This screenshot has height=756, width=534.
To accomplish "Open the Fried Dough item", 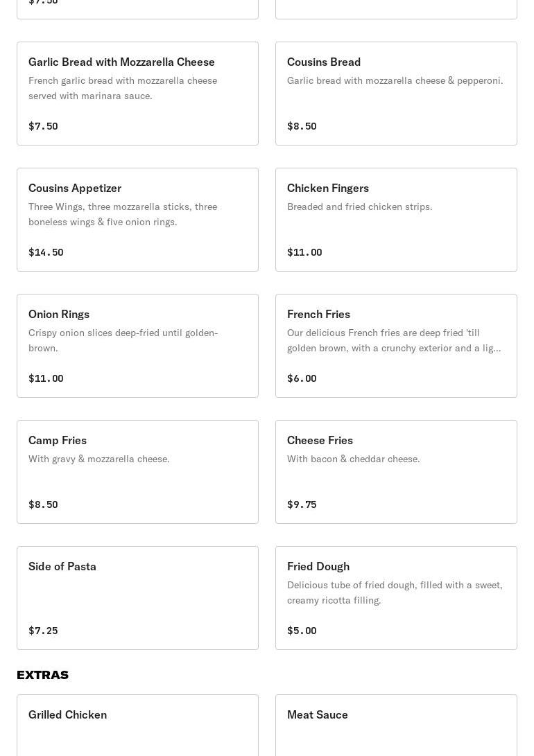I will (x=396, y=598).
